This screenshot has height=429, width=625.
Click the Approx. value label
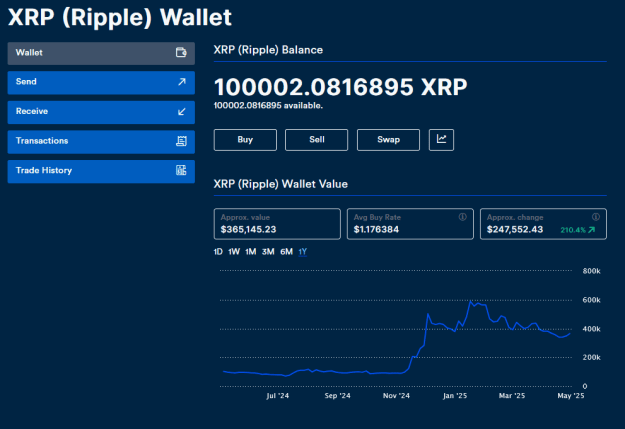tap(245, 217)
